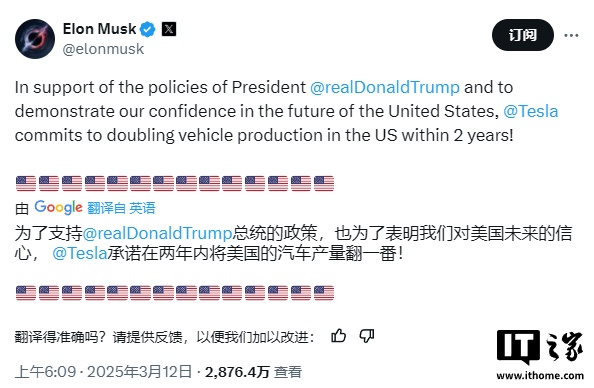The image size is (594, 388).
Task: Open @realDonaldTrump mention in English text
Action: tap(385, 88)
